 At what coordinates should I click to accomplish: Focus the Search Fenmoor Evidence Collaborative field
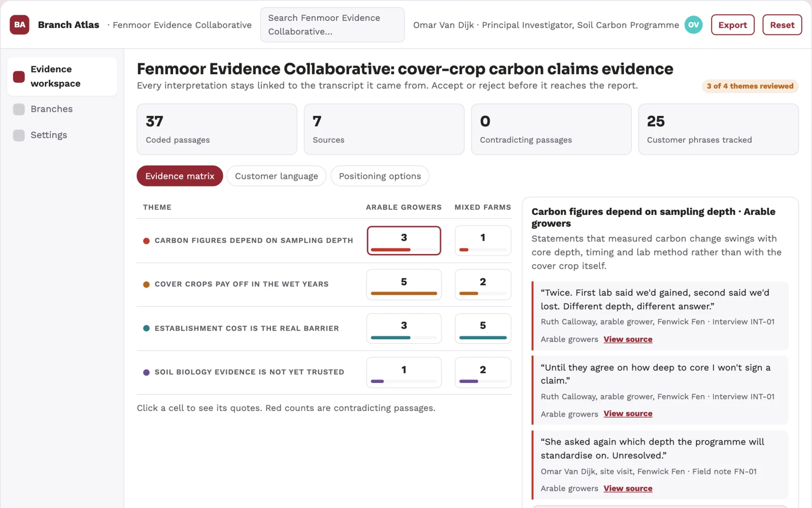click(x=332, y=24)
